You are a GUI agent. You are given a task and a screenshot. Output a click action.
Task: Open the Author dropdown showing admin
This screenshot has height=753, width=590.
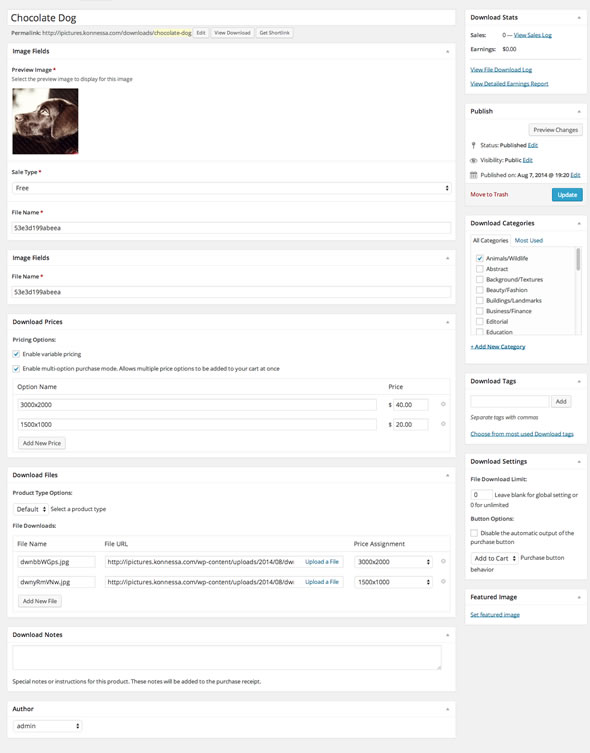(47, 726)
